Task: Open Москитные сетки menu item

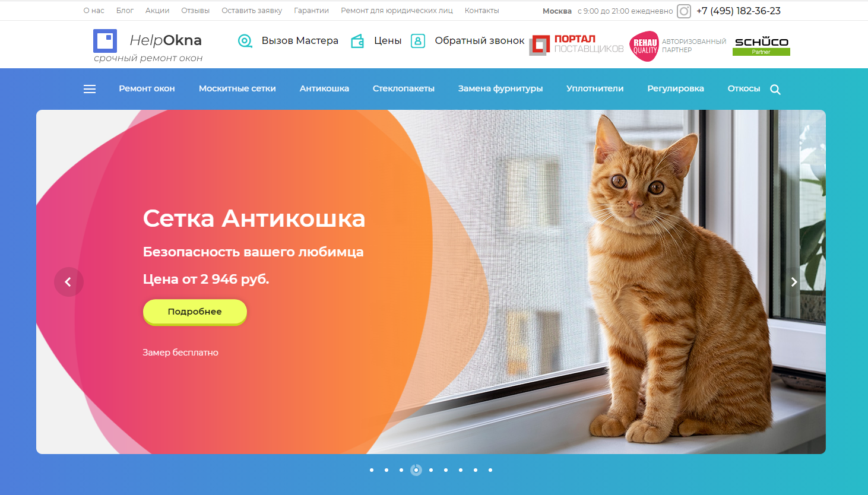Action: click(237, 88)
